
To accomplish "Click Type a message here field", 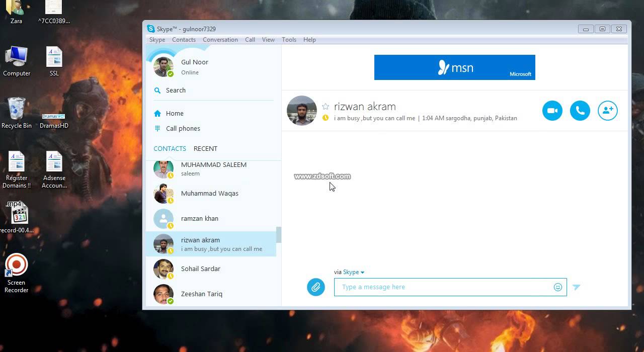I will tap(450, 287).
